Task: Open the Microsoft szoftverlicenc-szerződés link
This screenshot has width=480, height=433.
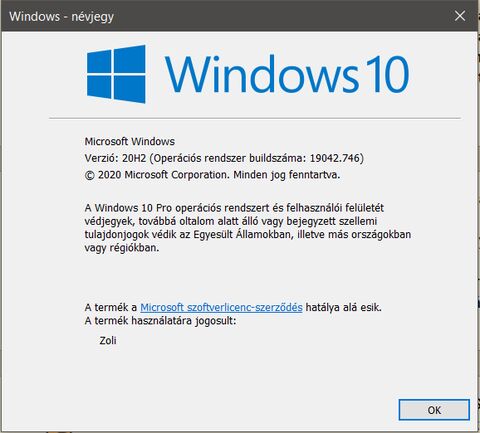Action: [x=221, y=307]
